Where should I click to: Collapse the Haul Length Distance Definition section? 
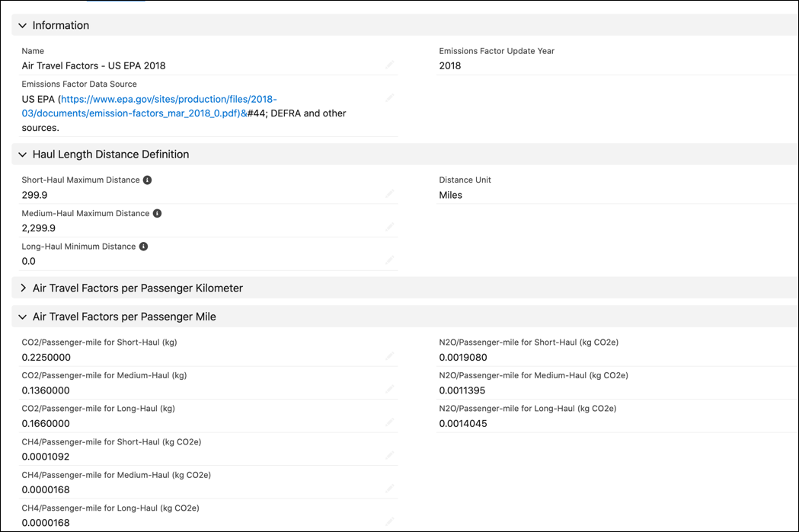pos(22,155)
